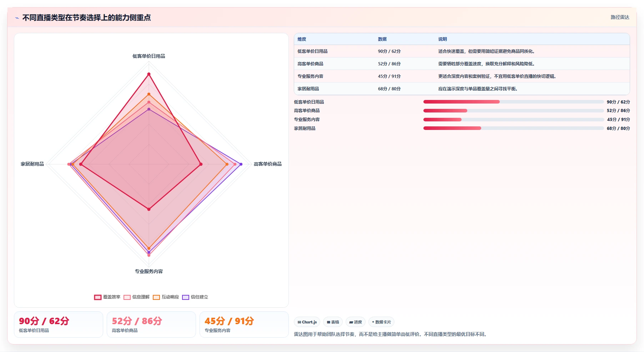
Task: Open the 52分 / 86分 data card
Action: 151,325
